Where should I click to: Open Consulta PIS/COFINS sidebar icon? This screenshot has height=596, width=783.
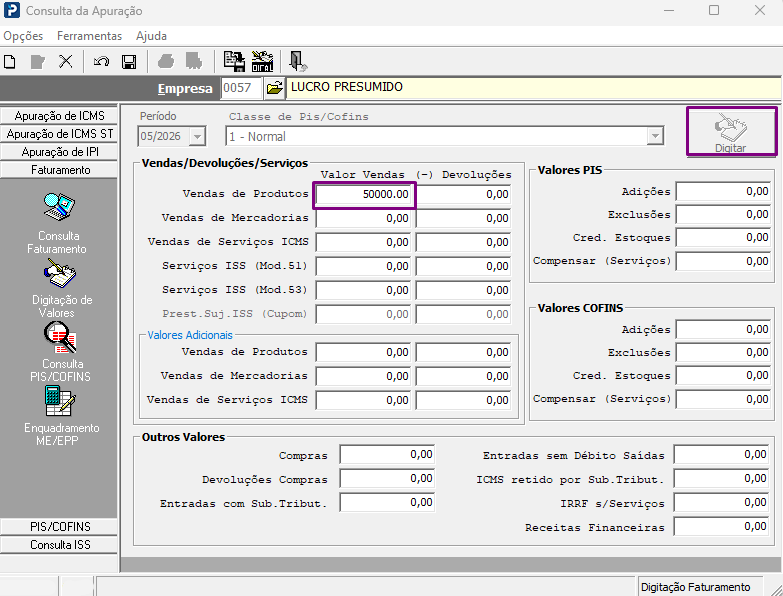click(60, 352)
